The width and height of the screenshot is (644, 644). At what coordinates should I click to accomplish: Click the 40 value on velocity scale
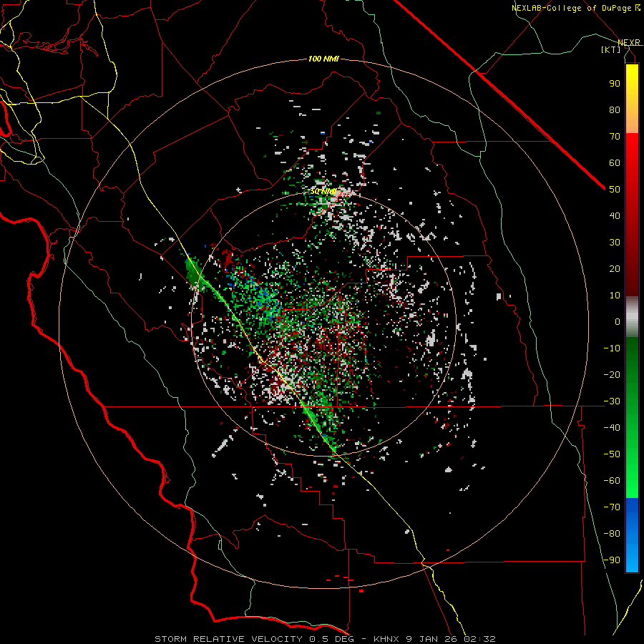click(x=615, y=216)
